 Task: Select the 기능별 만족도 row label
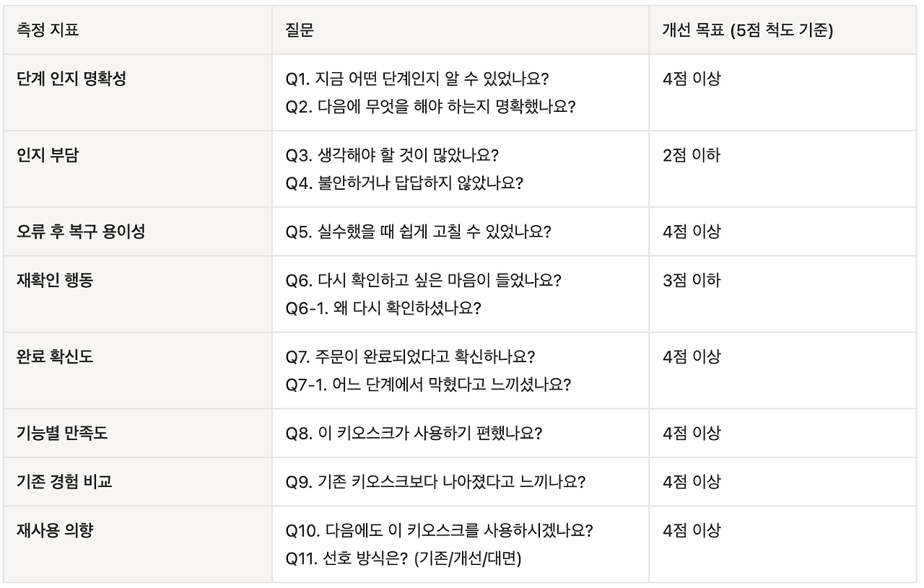(62, 433)
